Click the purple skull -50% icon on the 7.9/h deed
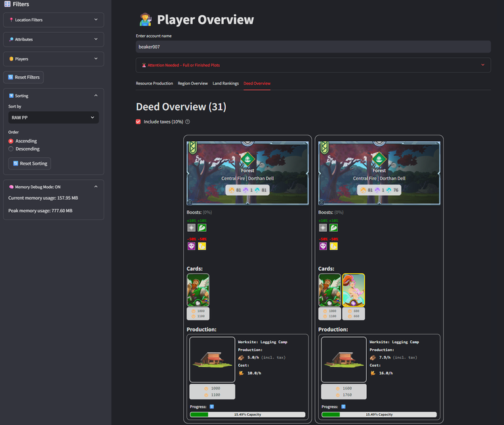 (323, 246)
